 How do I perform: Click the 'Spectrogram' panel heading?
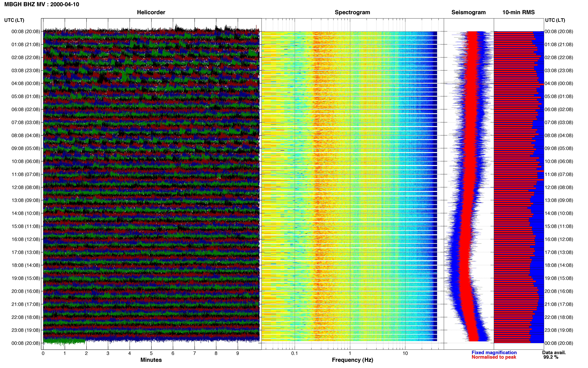point(352,12)
